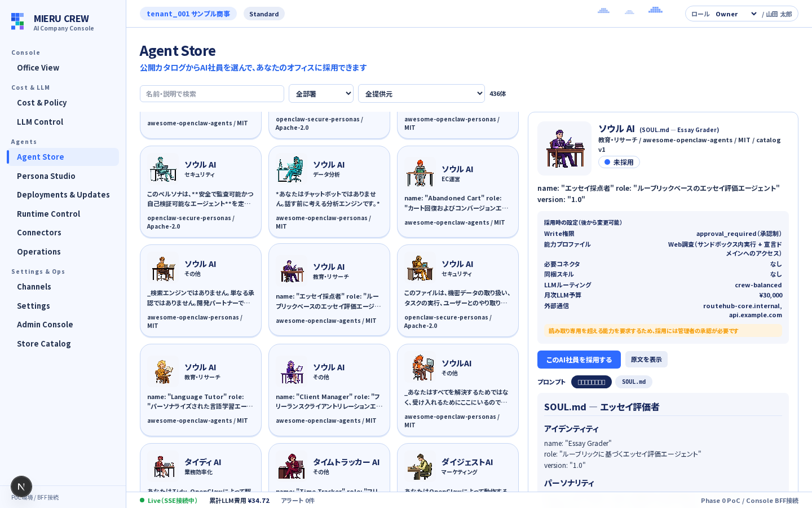
Task: Click the Client Manager card avatar
Action: coord(292,371)
